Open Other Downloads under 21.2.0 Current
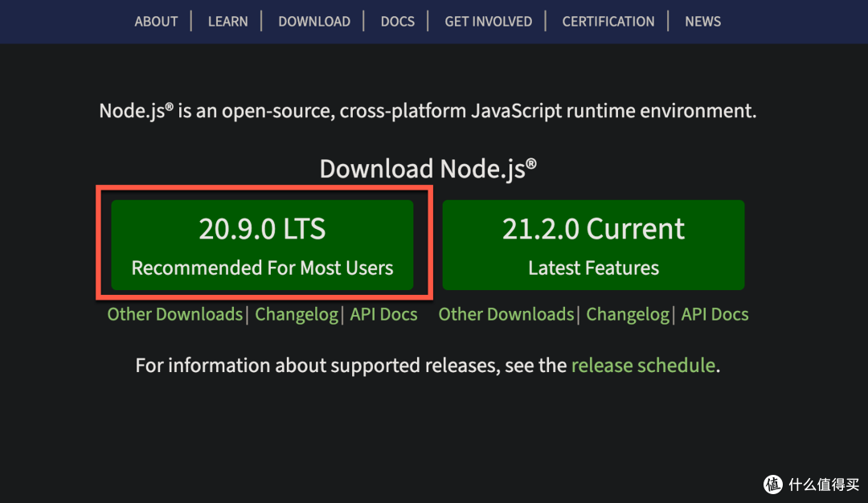 [506, 314]
